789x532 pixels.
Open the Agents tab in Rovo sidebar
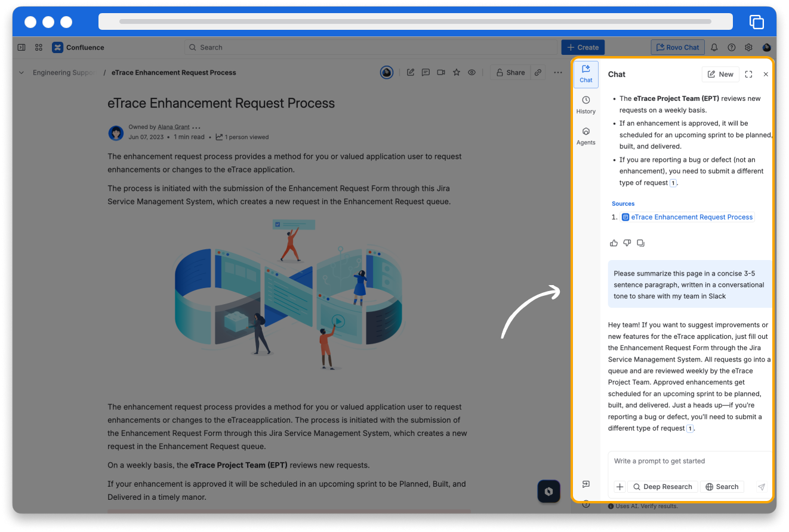(586, 136)
